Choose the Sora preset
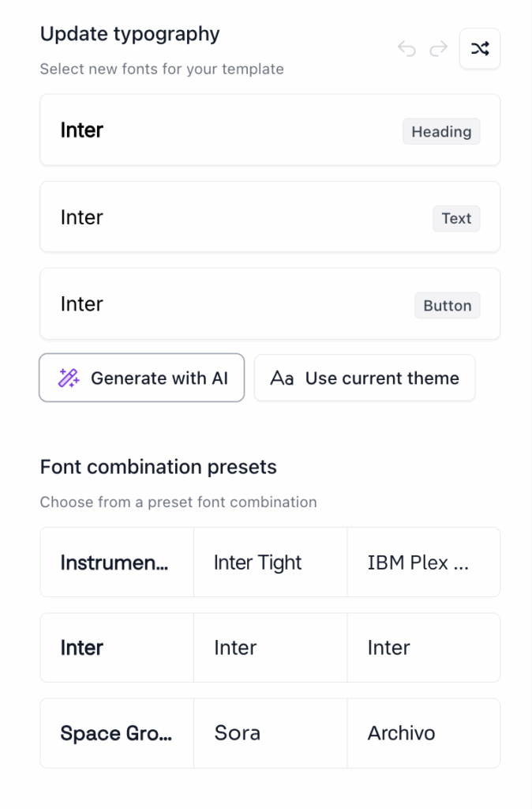This screenshot has height=809, width=532. coord(270,733)
